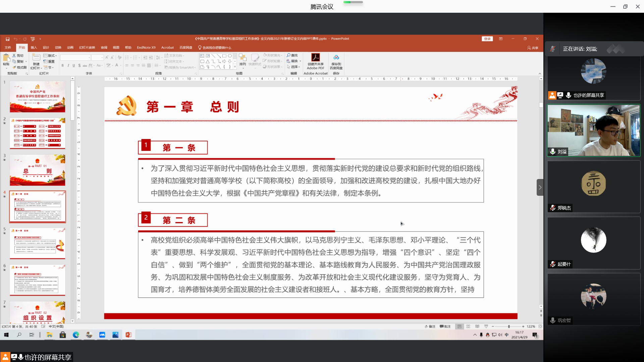Toggle the Notes (备注) pane

[430, 326]
